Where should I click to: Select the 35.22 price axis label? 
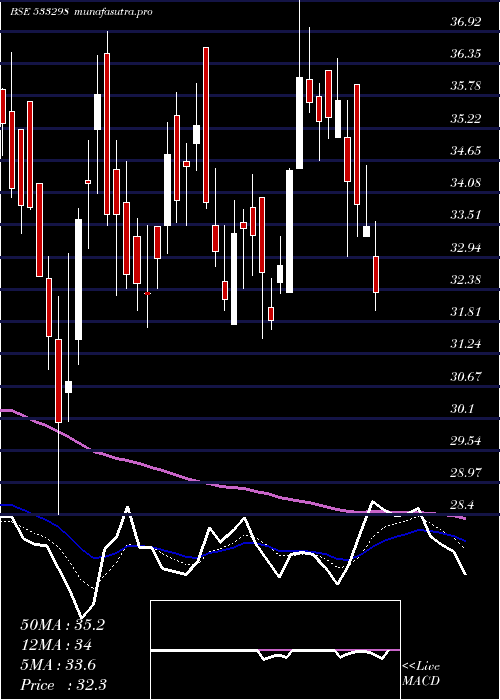pos(466,119)
